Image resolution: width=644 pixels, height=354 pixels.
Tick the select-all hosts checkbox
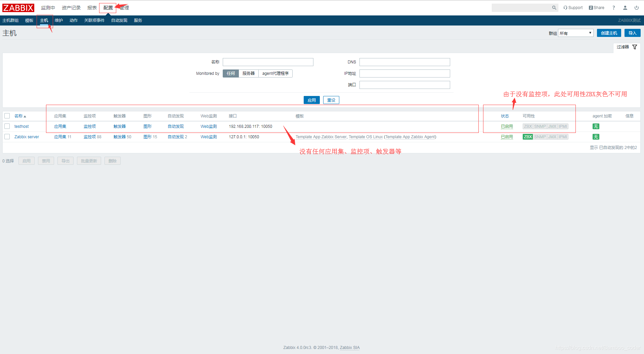tap(7, 116)
